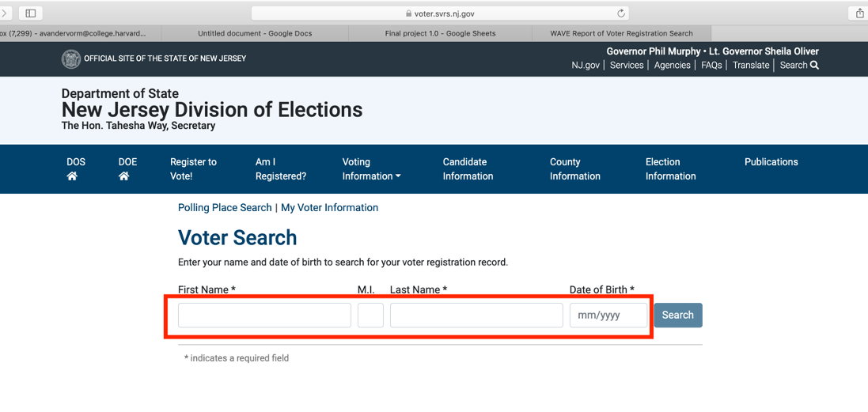Viewport: 868px width, 412px height.
Task: Click the Last Name input field
Action: tap(476, 316)
